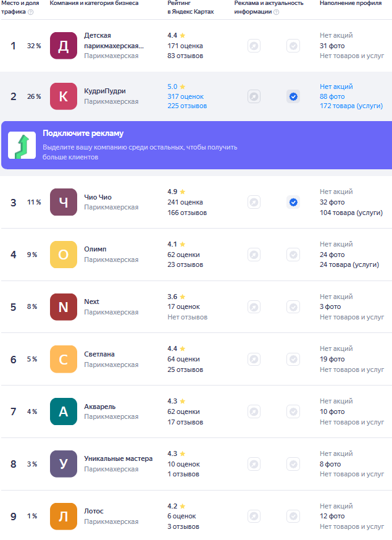
Task: Open the Лотос logo tile 'Л'
Action: [64, 517]
